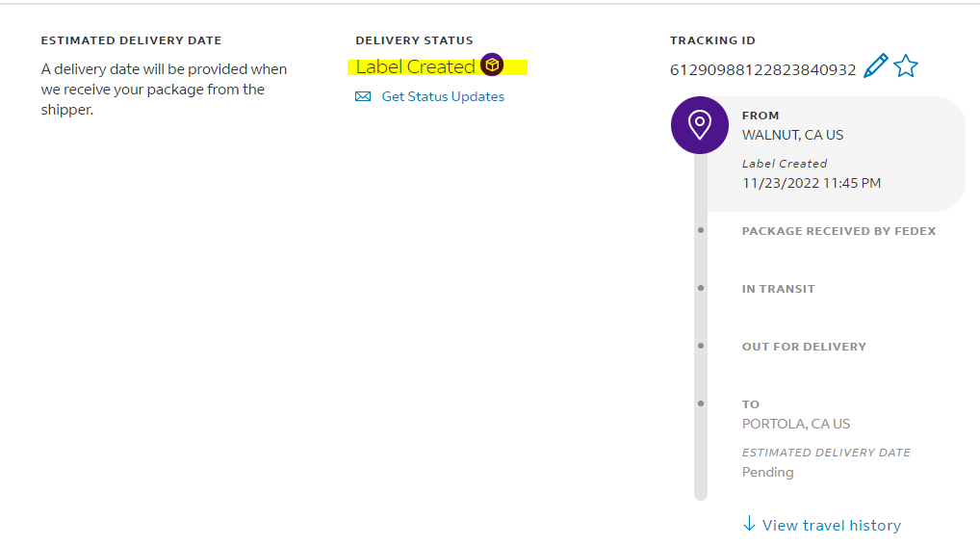The height and width of the screenshot is (545, 980).
Task: Click the envelope icon beside Get Status Updates
Action: 363,96
